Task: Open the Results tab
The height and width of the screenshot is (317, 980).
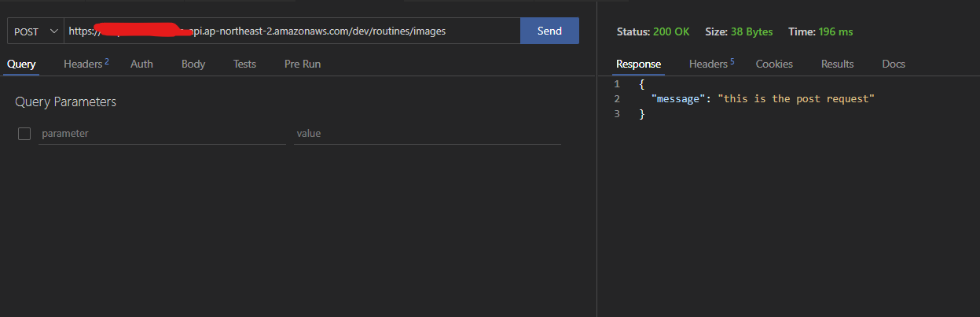Action: click(837, 64)
